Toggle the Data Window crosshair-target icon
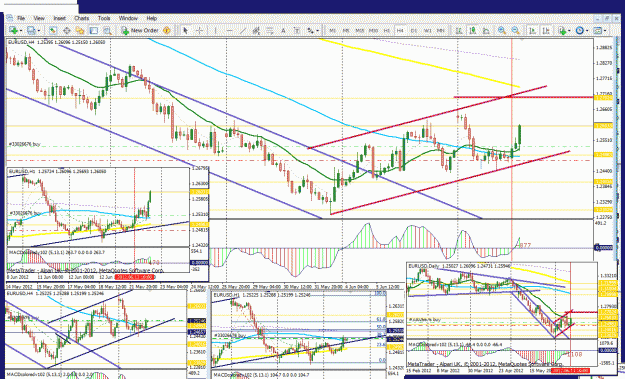 click(x=67, y=30)
